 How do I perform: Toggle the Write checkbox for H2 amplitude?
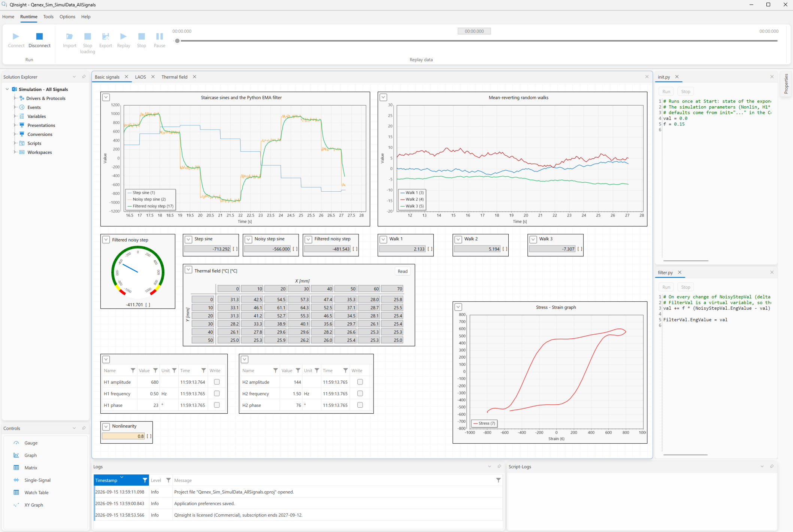click(x=360, y=382)
